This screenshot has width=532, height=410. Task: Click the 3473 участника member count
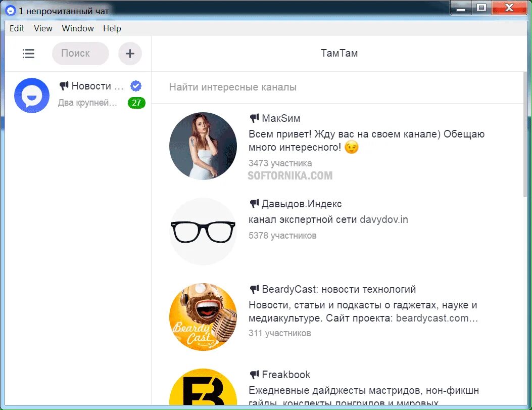pyautogui.click(x=280, y=163)
